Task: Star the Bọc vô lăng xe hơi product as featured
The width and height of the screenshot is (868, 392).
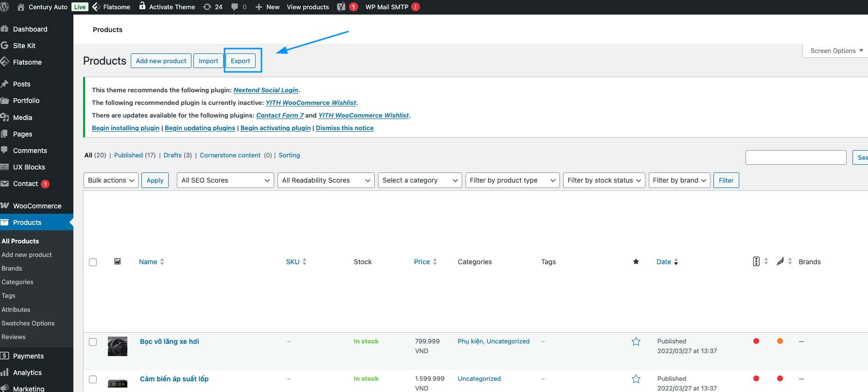Action: pyautogui.click(x=636, y=341)
